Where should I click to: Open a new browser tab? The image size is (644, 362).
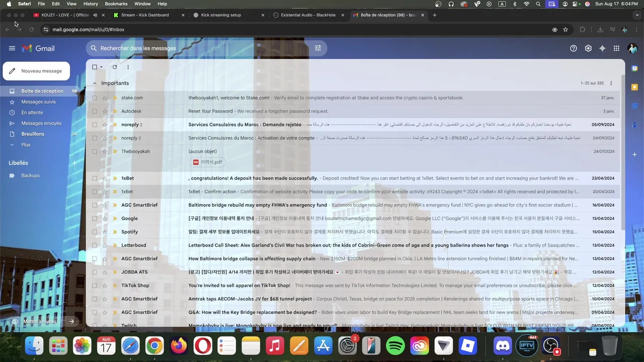[x=435, y=15]
